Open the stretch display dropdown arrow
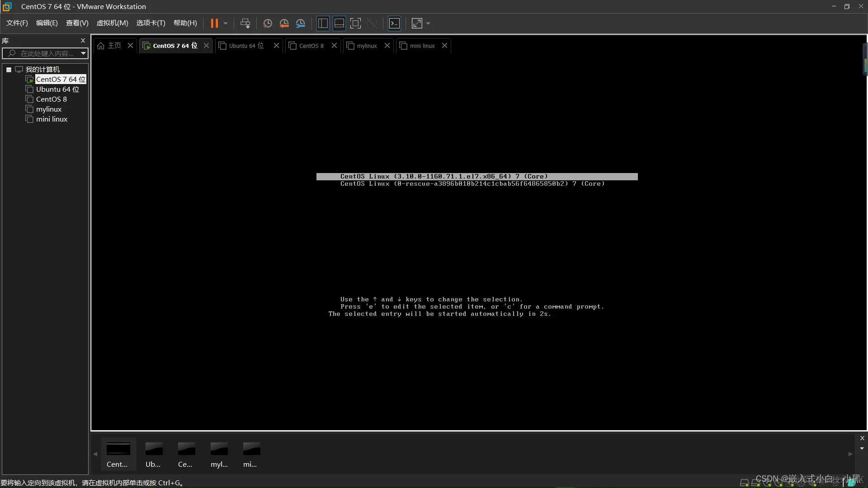This screenshot has height=488, width=868. (428, 23)
